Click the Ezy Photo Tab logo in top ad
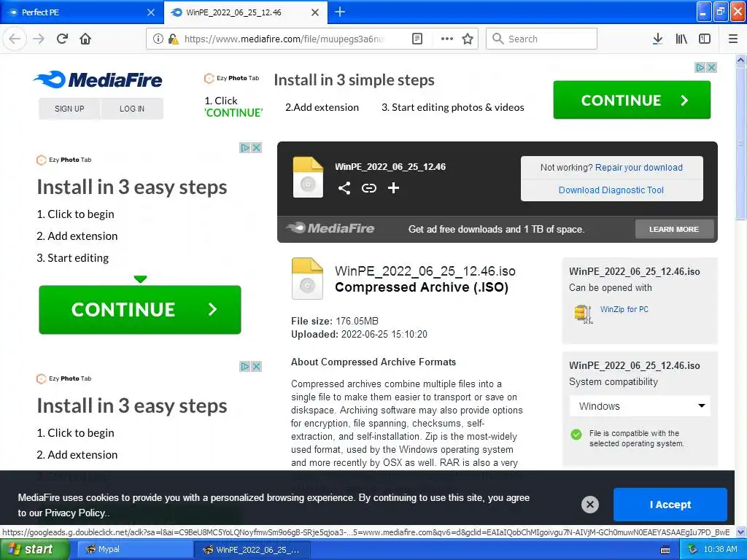Screen dimensions: 747x560 [x=231, y=78]
